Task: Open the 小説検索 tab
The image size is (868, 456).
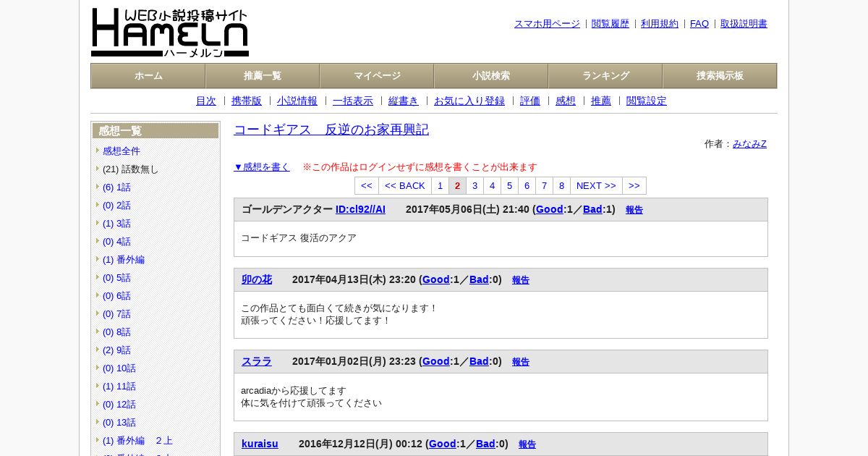Action: [491, 76]
